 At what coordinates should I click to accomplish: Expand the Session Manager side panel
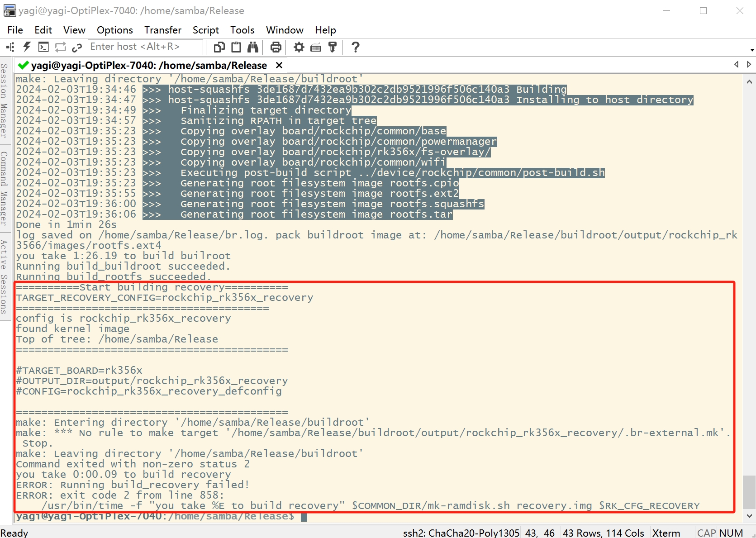(4, 100)
